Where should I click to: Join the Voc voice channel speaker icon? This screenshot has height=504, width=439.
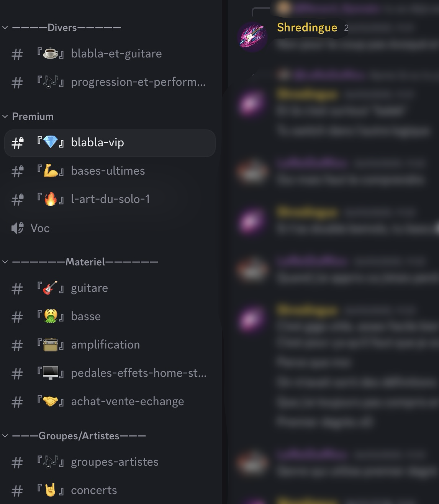click(18, 228)
